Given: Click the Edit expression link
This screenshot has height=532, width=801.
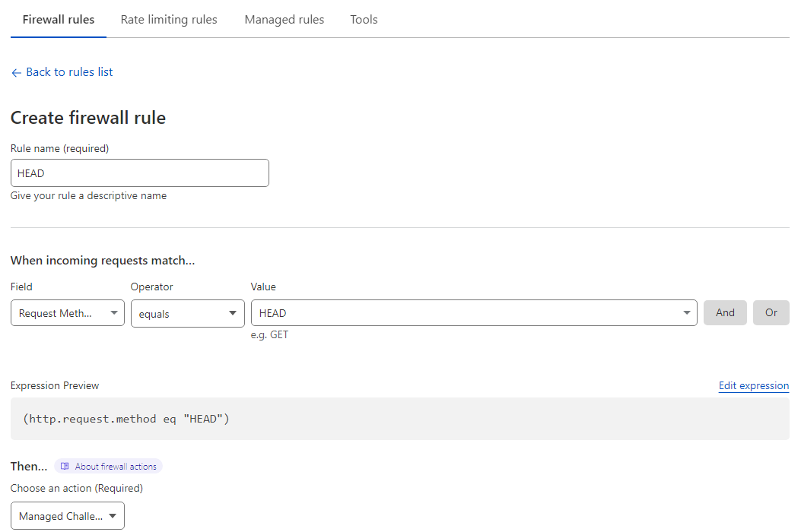Looking at the screenshot, I should pyautogui.click(x=753, y=386).
